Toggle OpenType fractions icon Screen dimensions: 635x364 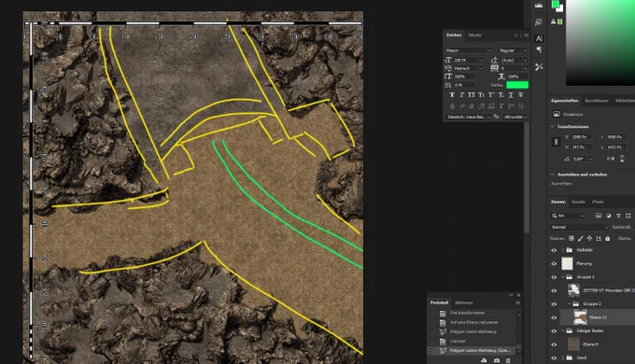521,106
